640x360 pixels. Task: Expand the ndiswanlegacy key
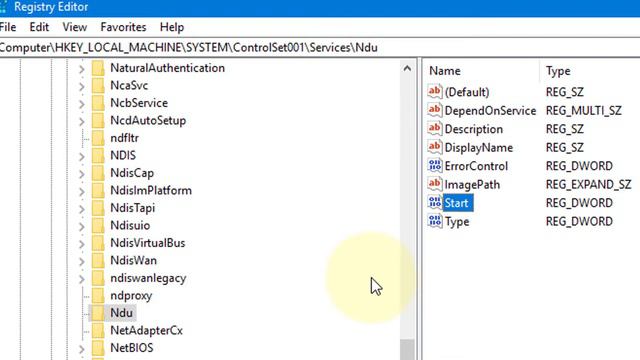tap(82, 279)
